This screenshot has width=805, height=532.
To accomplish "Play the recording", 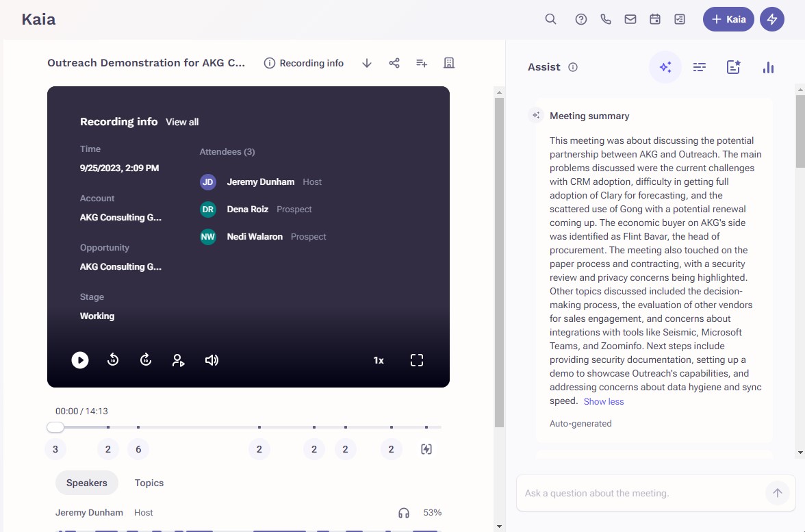I will click(x=80, y=360).
